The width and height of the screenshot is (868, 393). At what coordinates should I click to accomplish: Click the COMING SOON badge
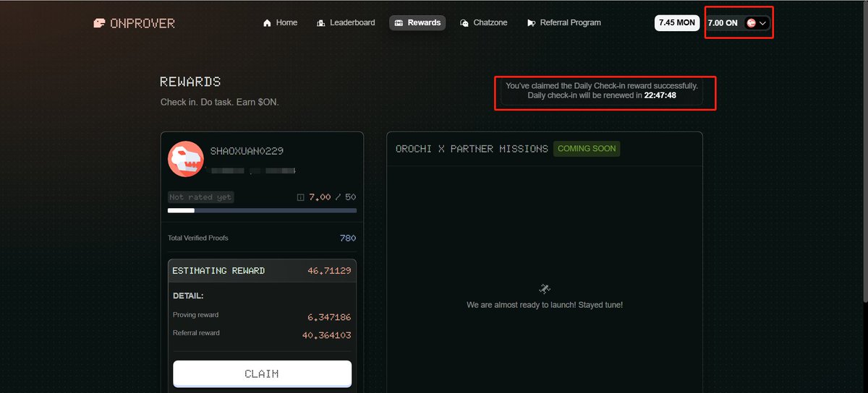pyautogui.click(x=587, y=149)
